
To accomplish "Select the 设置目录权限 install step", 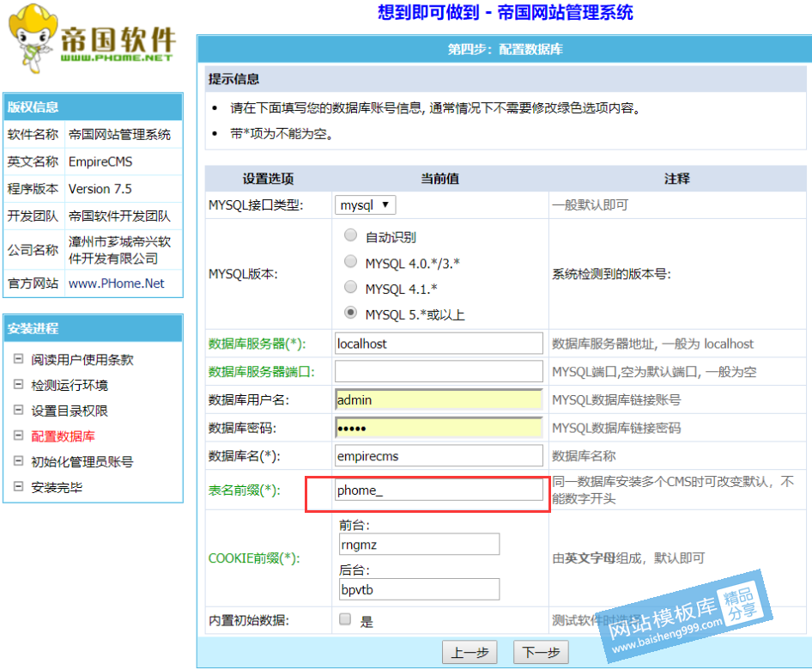I will click(x=70, y=411).
